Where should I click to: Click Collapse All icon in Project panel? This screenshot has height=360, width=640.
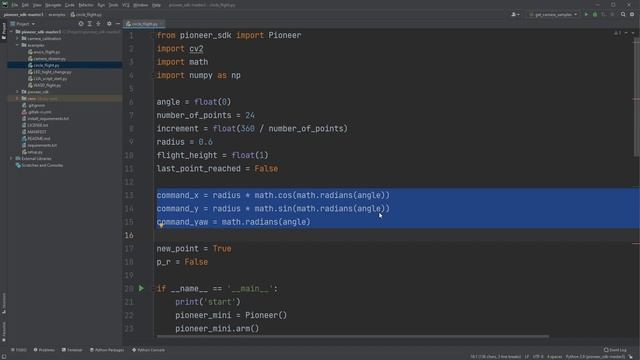(x=98, y=24)
